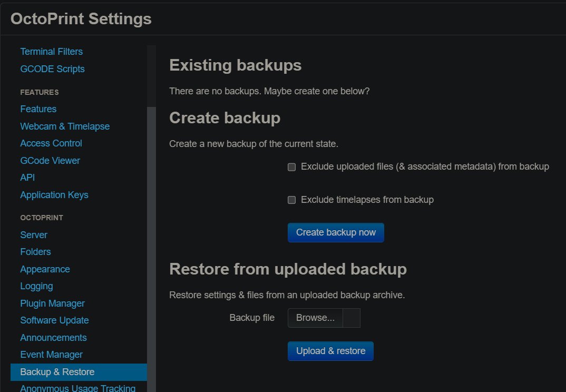
Task: Open the API settings section
Action: [x=27, y=178]
